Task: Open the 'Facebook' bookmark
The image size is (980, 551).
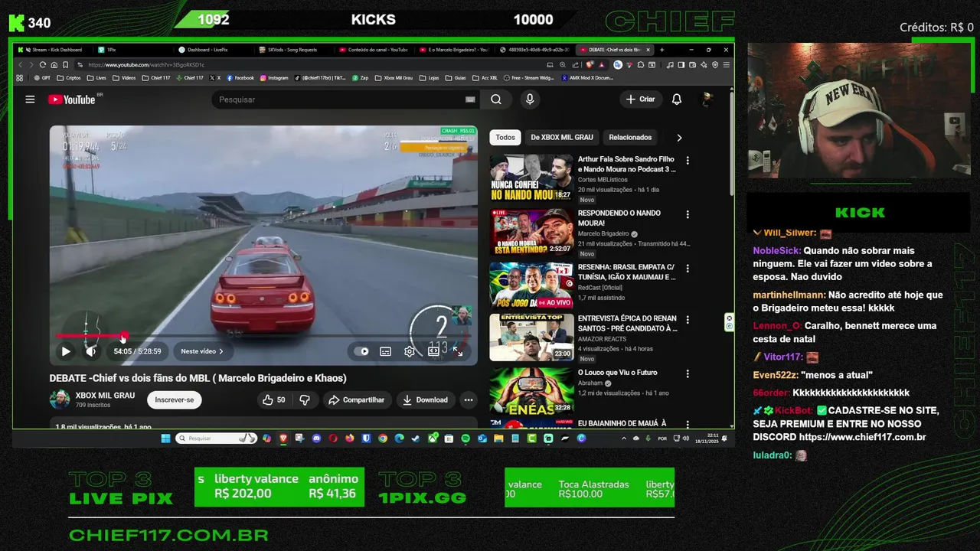Action: (240, 77)
